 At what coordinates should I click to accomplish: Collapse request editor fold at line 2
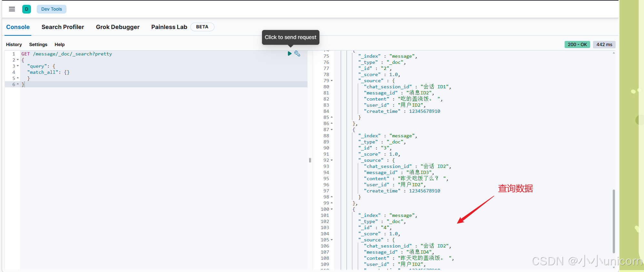pos(18,60)
